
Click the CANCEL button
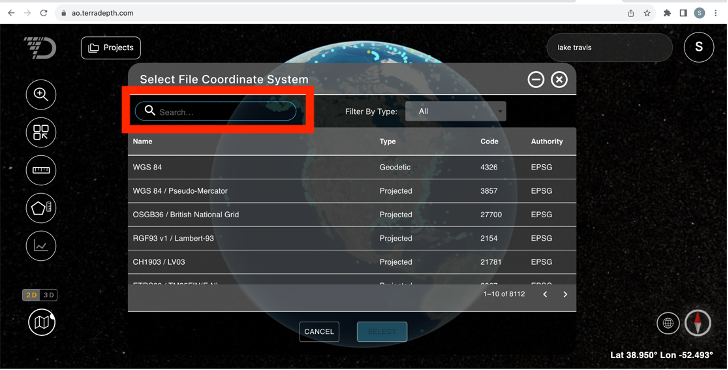click(319, 331)
